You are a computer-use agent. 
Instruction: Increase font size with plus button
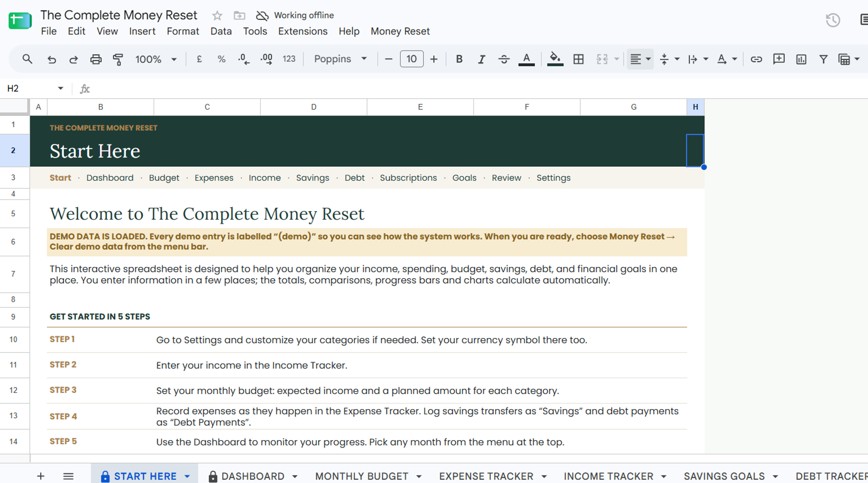coord(434,59)
